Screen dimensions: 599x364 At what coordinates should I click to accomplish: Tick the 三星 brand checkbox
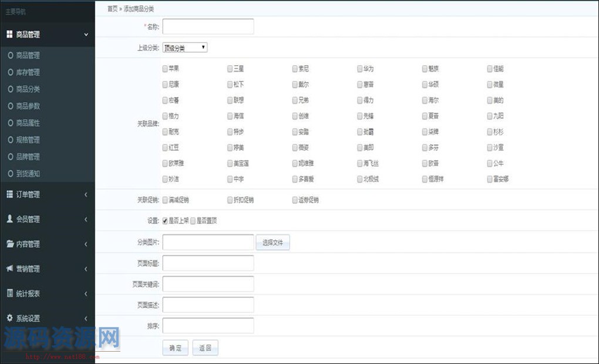pos(230,69)
